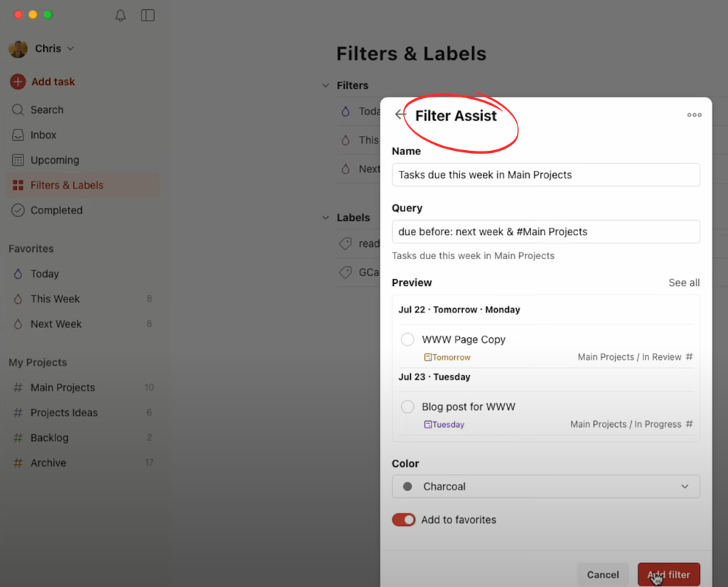Open the Backlog project
This screenshot has width=728, height=587.
pos(83,438)
